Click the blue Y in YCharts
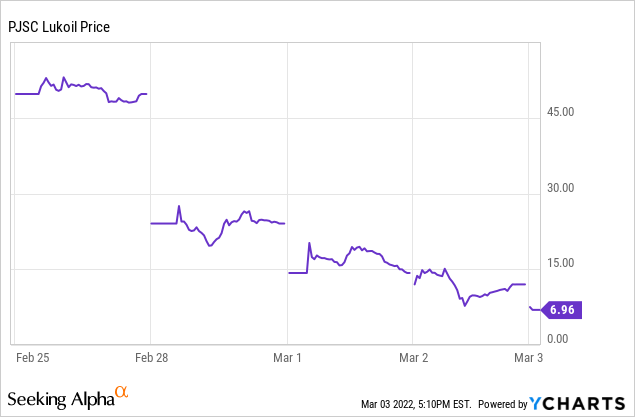Screen dimensions: 635x417 pyautogui.click(x=535, y=404)
